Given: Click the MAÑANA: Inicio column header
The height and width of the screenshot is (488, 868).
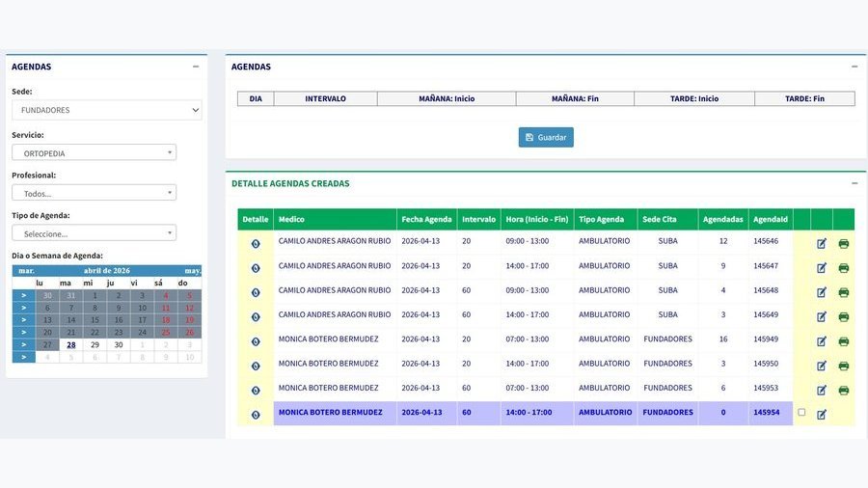Looking at the screenshot, I should coord(447,98).
